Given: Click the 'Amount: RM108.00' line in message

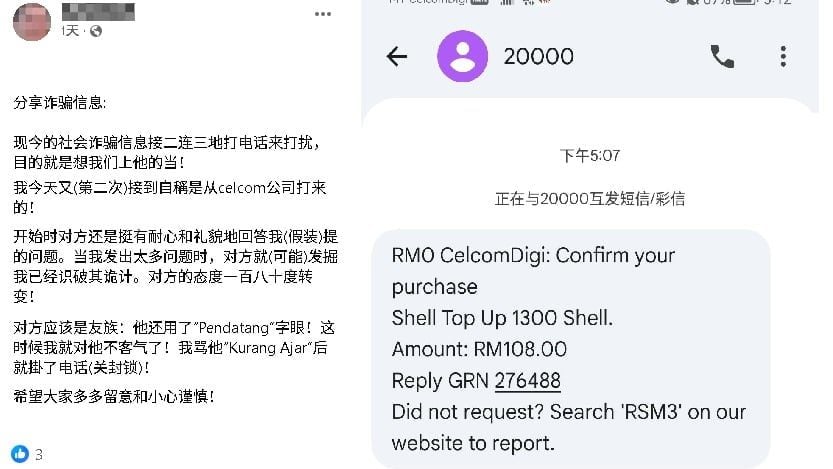Looking at the screenshot, I should pos(479,349).
